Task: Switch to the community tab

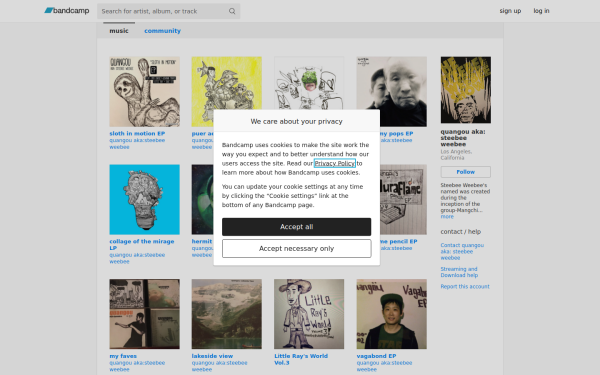Action: click(162, 31)
